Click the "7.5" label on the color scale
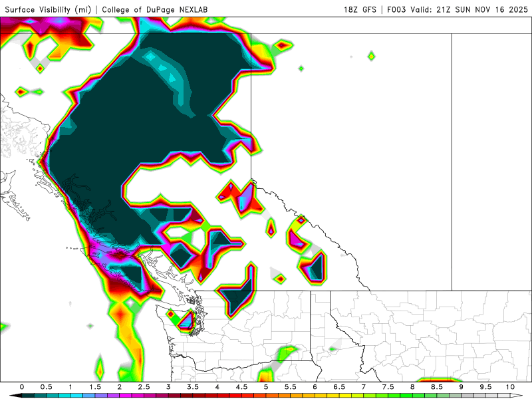The height and width of the screenshot is (399, 532). tap(388, 387)
